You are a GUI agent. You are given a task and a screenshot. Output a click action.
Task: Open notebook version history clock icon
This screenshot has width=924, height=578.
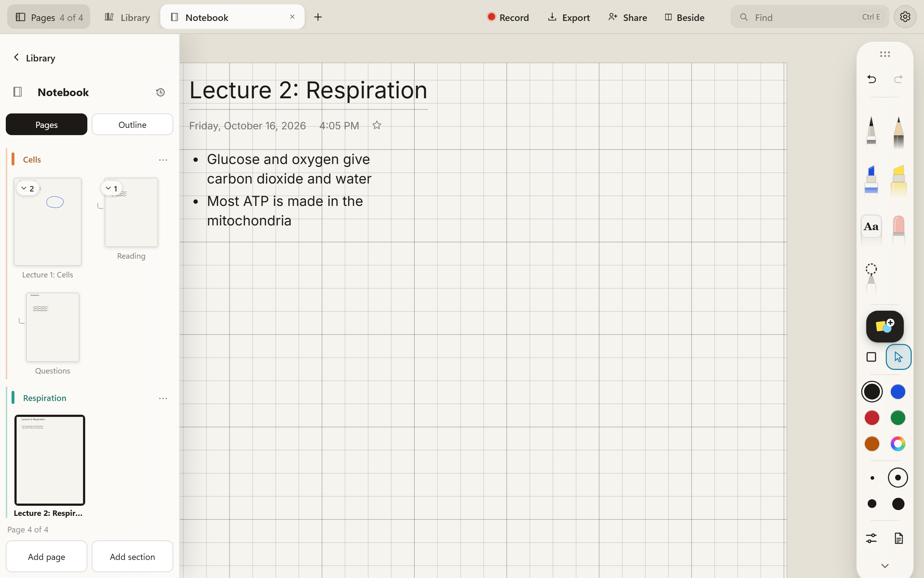[160, 92]
